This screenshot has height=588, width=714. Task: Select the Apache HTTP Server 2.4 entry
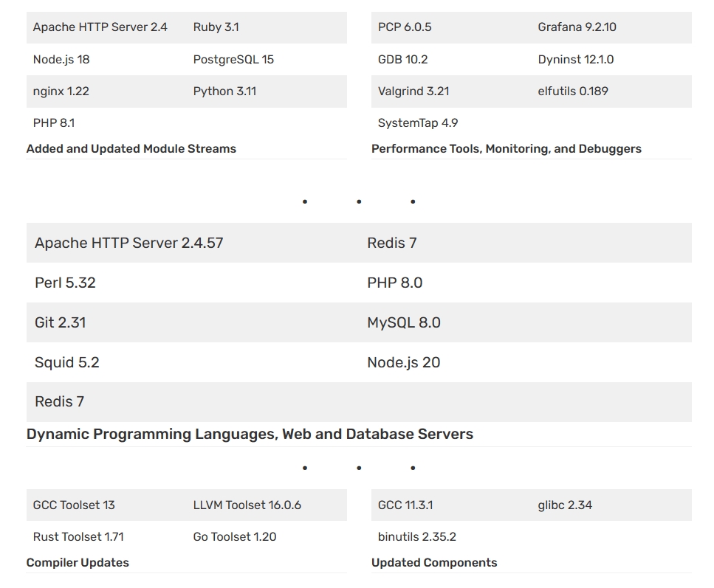coord(99,27)
